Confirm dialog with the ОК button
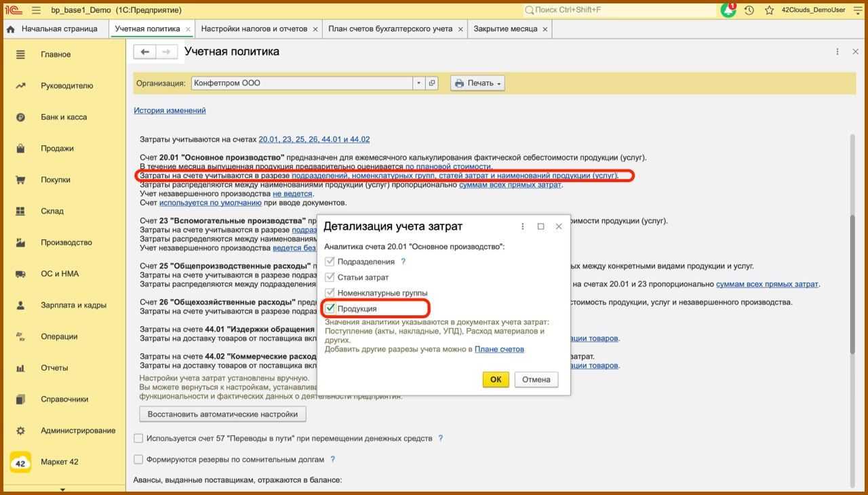868x495 pixels. coord(496,380)
